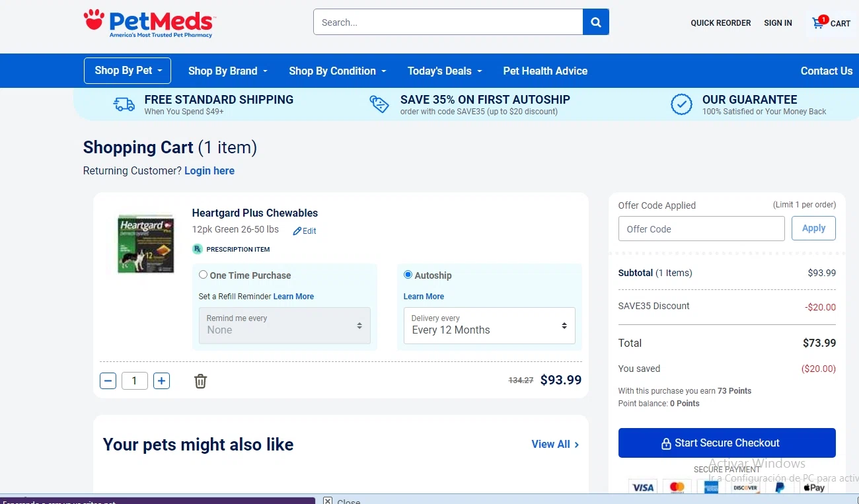Click the PayPal payment icon
This screenshot has width=859, height=504.
click(x=780, y=487)
